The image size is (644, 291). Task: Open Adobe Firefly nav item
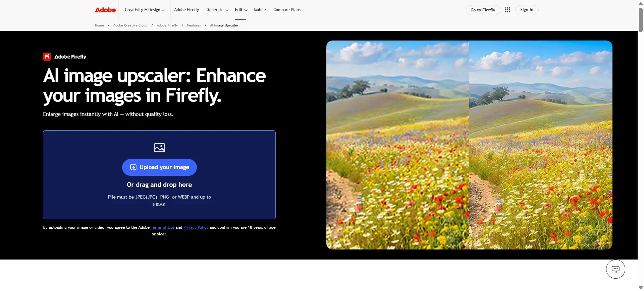pos(186,10)
